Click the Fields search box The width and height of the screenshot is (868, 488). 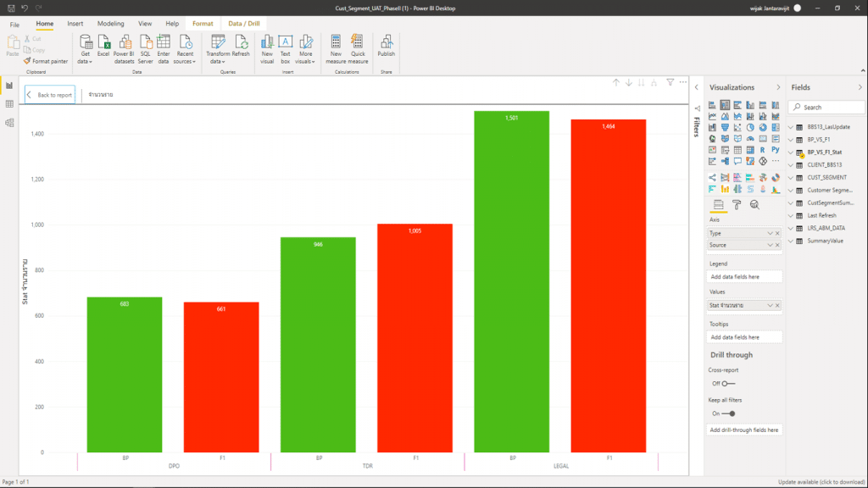point(829,108)
